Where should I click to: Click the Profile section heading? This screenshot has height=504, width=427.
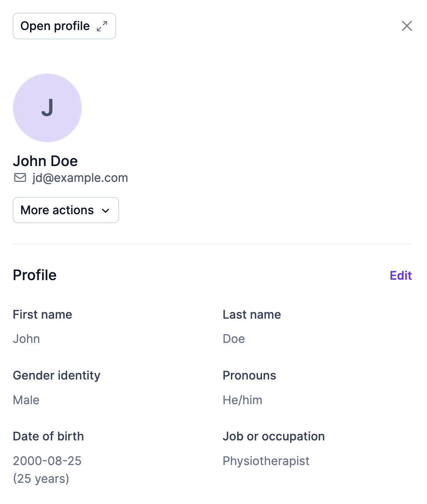point(35,275)
